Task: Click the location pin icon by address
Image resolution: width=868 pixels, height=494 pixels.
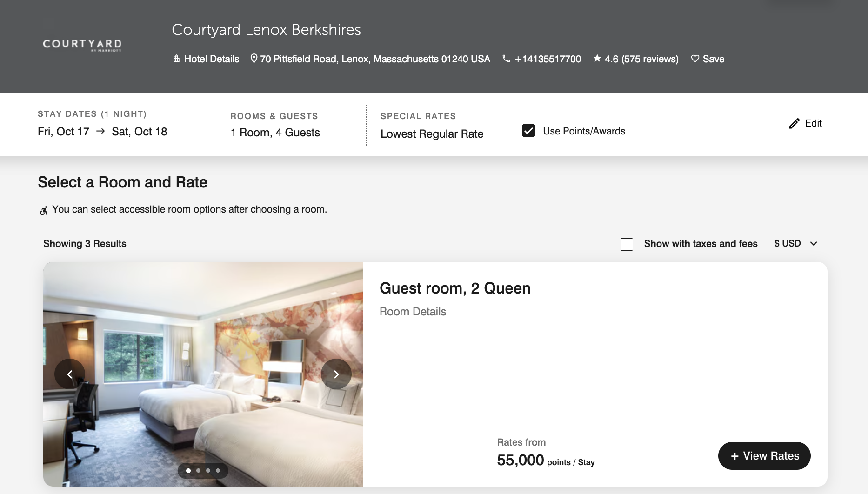Action: point(254,59)
